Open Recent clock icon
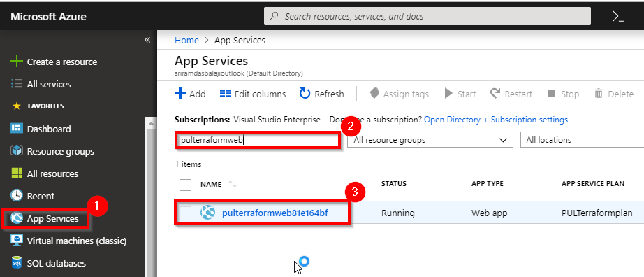The height and width of the screenshot is (277, 644). coord(17,196)
